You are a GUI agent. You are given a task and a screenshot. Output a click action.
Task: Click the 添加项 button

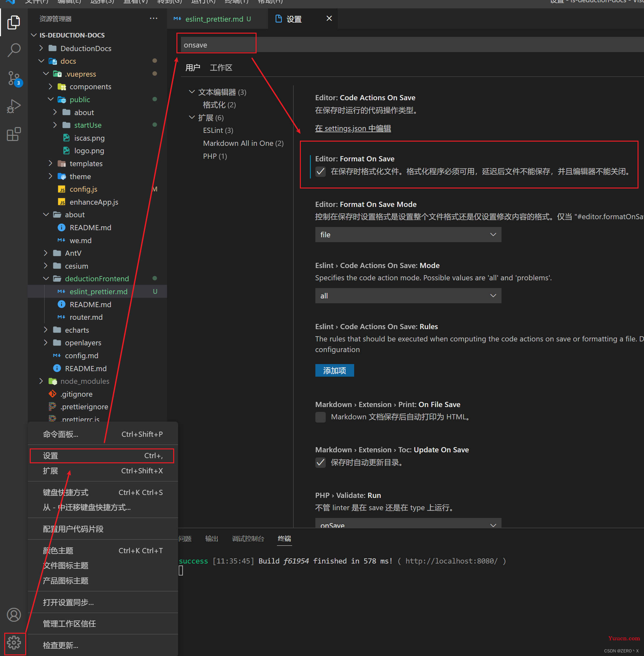334,370
